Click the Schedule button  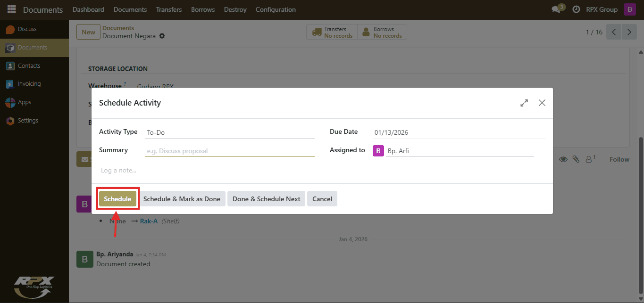coord(117,199)
